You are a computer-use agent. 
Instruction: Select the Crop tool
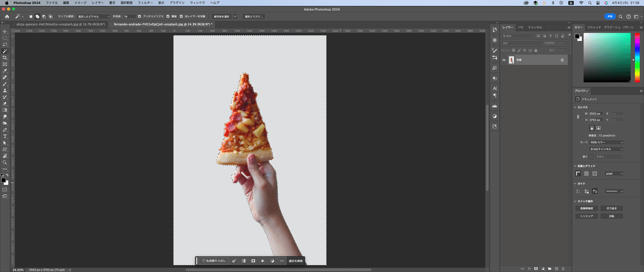pyautogui.click(x=5, y=58)
